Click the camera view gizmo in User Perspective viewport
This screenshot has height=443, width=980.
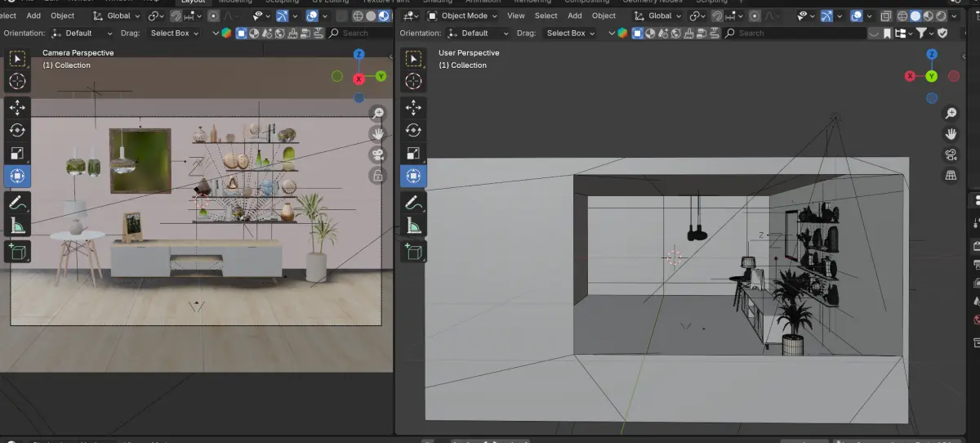[951, 154]
